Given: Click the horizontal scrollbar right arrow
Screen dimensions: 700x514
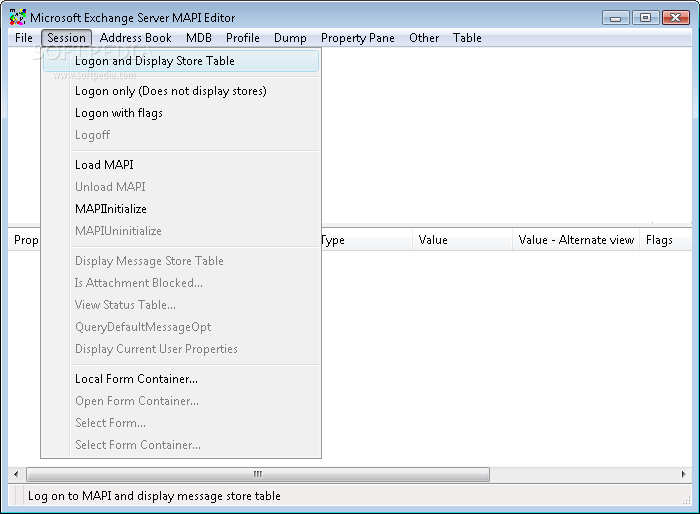Looking at the screenshot, I should [683, 474].
